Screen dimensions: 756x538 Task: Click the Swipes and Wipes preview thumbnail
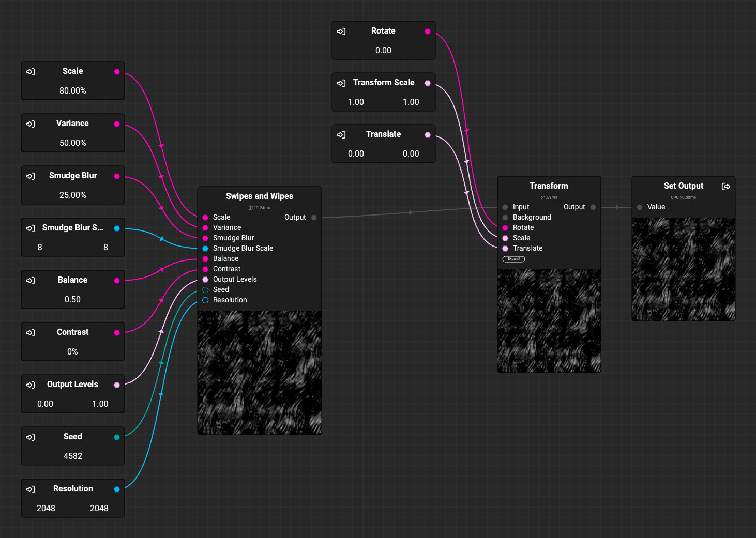point(259,372)
